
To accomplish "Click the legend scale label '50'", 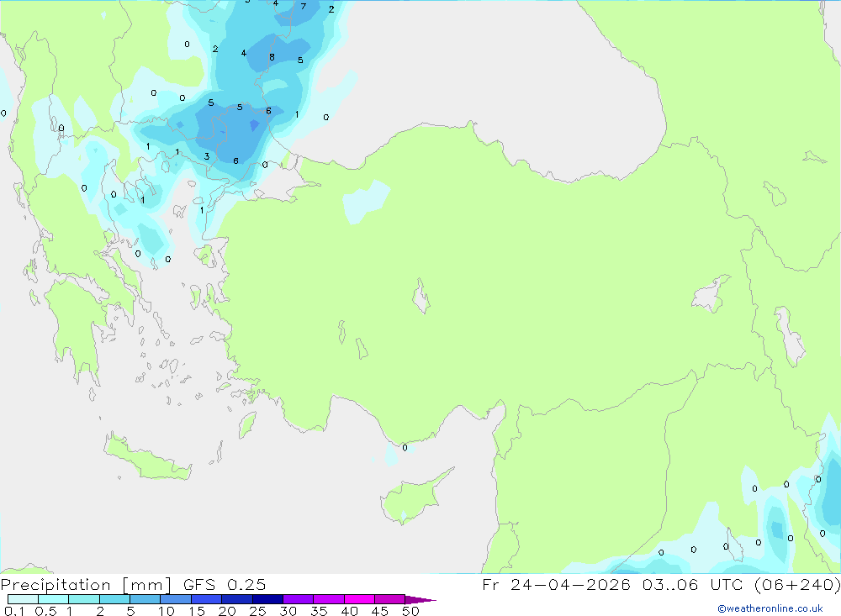I will click(410, 611).
